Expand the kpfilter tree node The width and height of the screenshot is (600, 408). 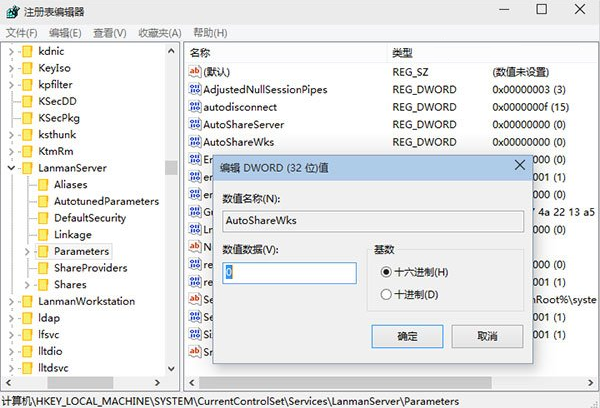pyautogui.click(x=11, y=85)
